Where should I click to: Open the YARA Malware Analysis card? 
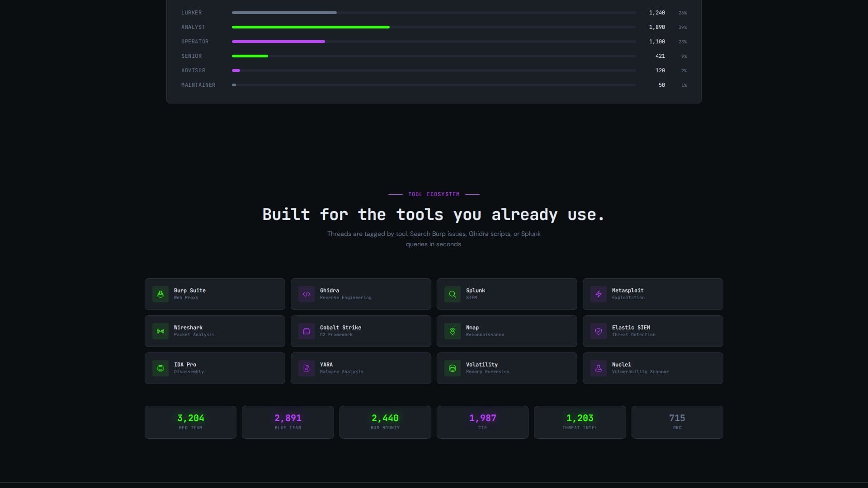pos(361,368)
